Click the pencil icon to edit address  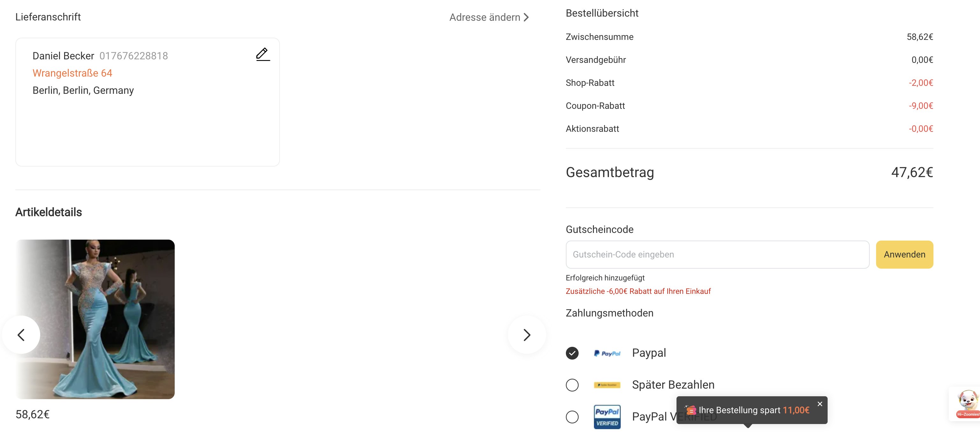coord(262,55)
